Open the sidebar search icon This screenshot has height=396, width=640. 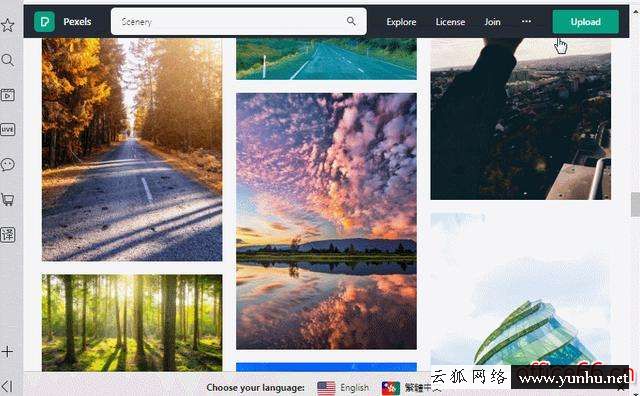click(7, 60)
